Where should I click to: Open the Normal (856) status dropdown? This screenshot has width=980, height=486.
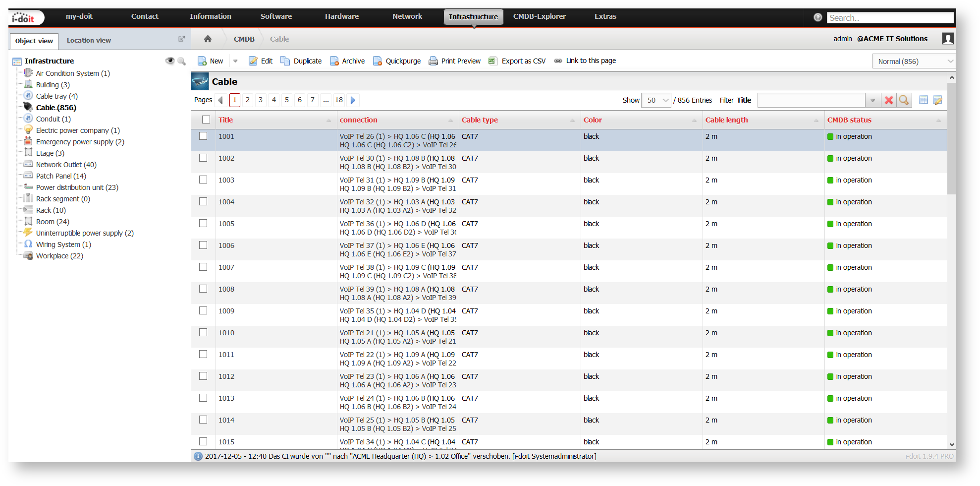(914, 61)
